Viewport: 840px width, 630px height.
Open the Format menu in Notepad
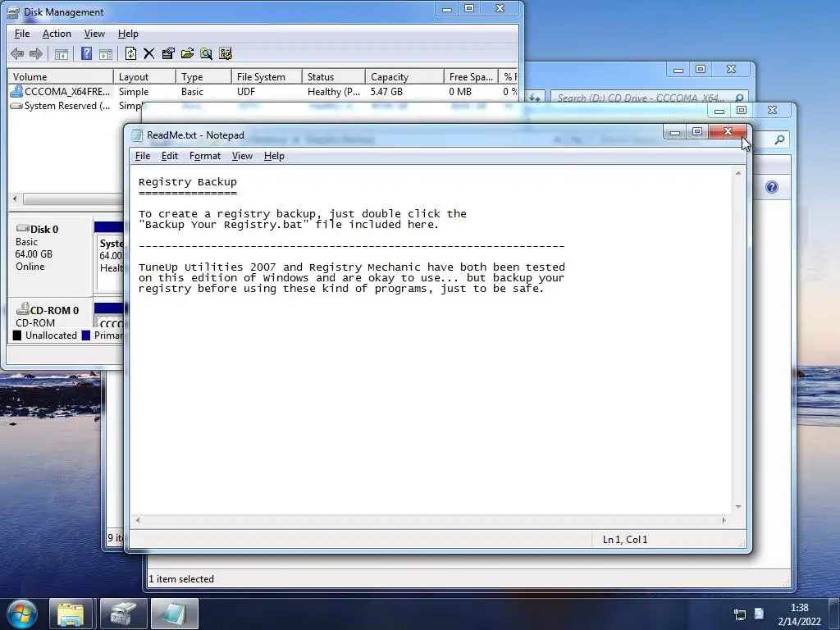click(x=204, y=156)
